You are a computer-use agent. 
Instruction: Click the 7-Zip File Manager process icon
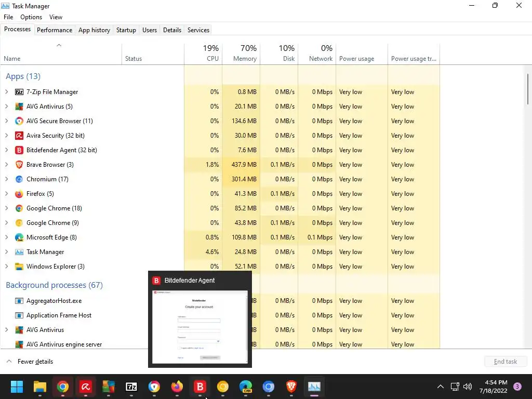[x=19, y=92]
